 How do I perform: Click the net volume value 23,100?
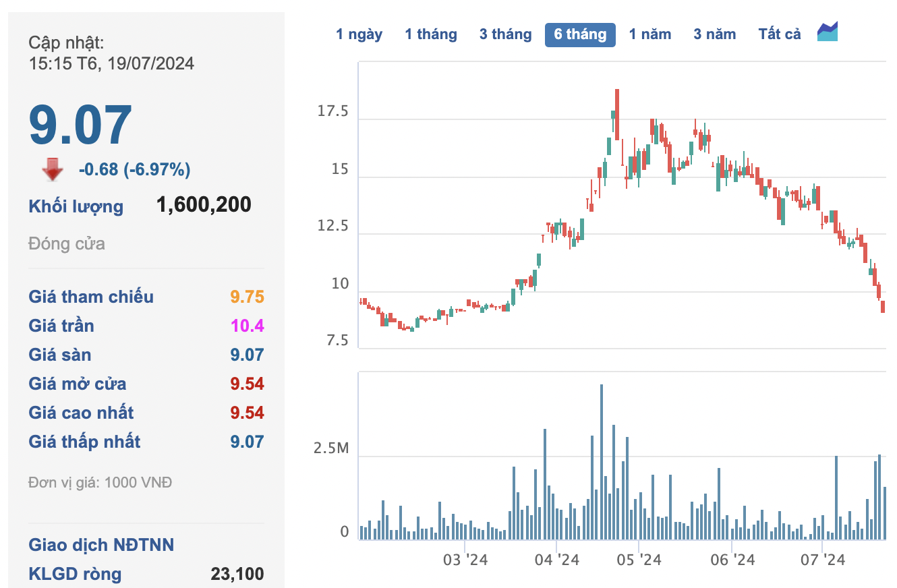point(237,574)
